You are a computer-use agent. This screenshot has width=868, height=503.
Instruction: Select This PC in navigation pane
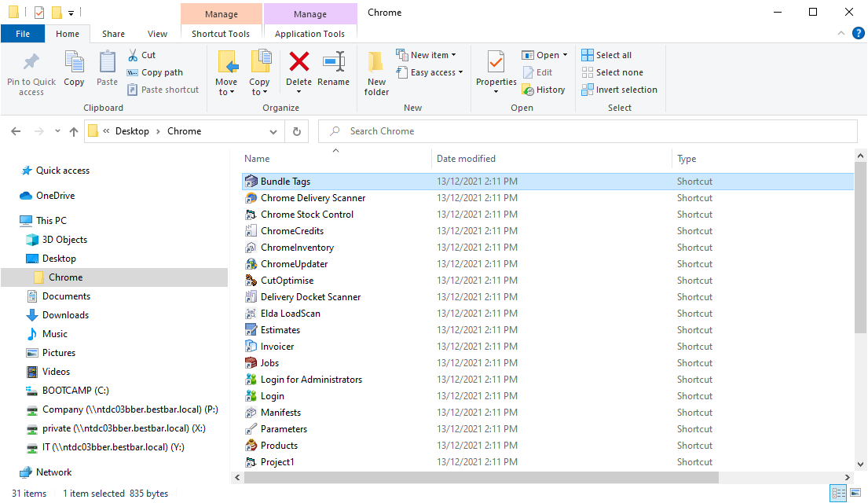click(x=51, y=221)
